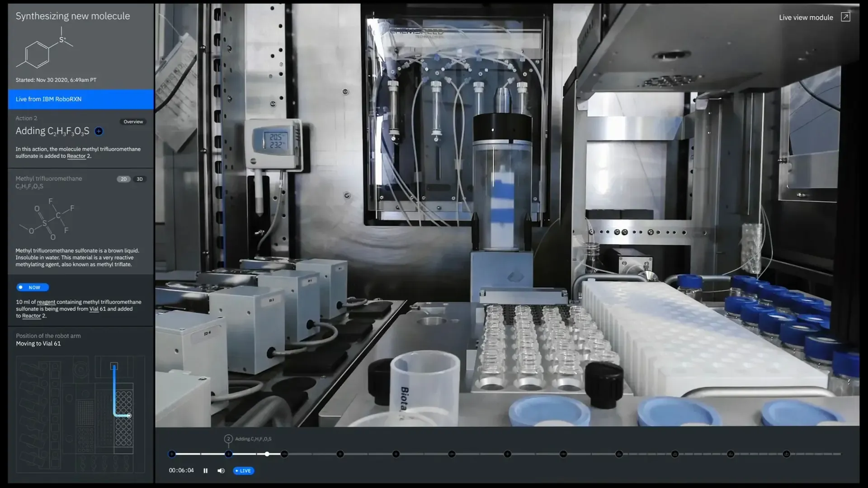
Task: Click the NOW status badge
Action: click(32, 287)
